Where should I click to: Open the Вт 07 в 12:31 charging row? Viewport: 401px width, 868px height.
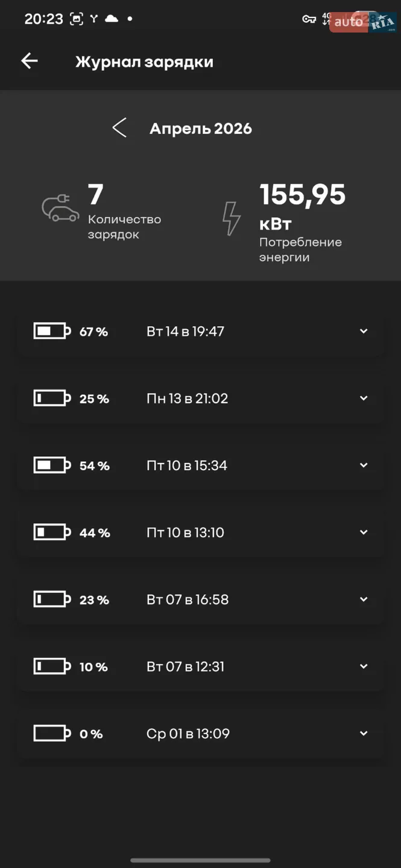(x=200, y=667)
